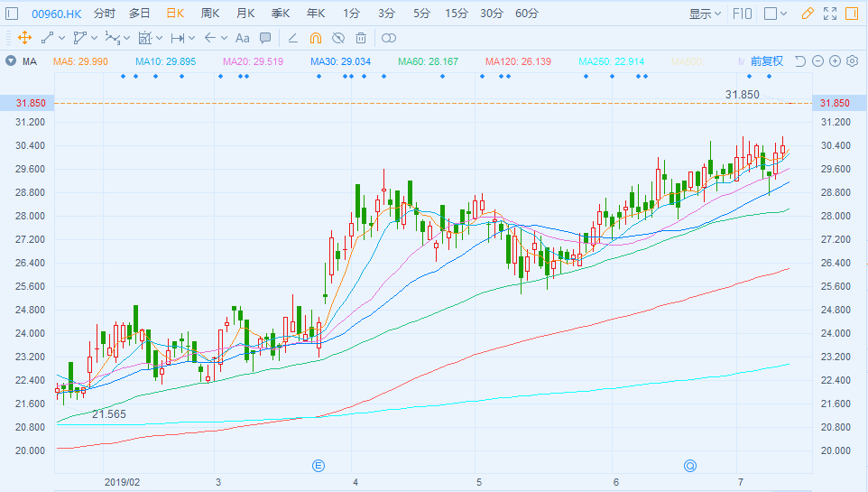Zoom out chart with minus icon
Screen dimensions: 868x492
pos(817,61)
